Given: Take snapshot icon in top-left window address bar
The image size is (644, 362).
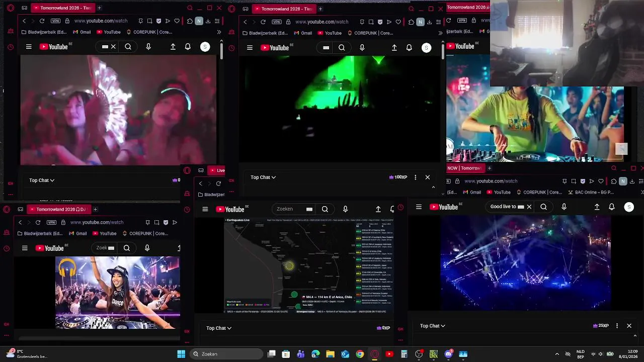Looking at the screenshot, I should coord(149,21).
